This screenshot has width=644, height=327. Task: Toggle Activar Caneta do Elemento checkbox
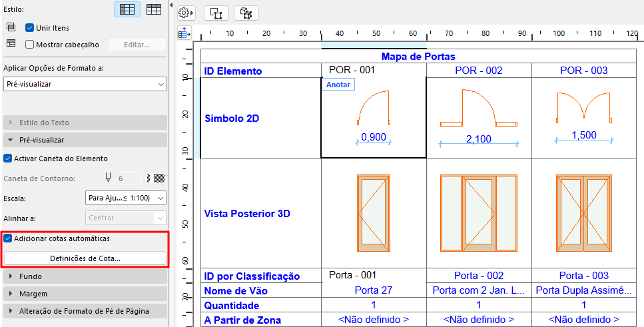point(7,158)
